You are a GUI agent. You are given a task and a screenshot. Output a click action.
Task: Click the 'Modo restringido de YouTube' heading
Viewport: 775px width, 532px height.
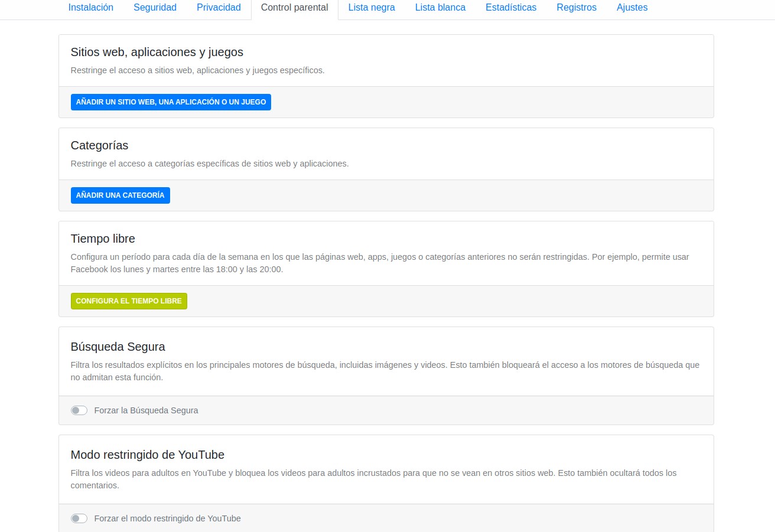tap(147, 455)
